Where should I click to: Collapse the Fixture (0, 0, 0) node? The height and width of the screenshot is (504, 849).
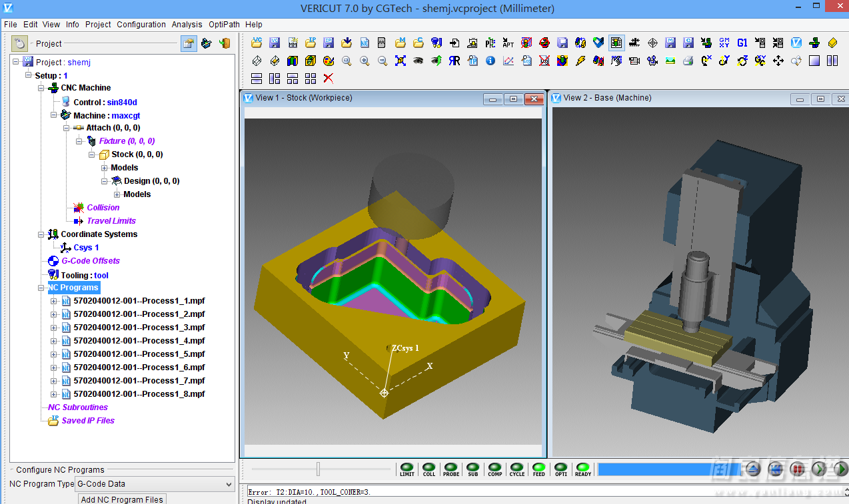click(x=79, y=141)
